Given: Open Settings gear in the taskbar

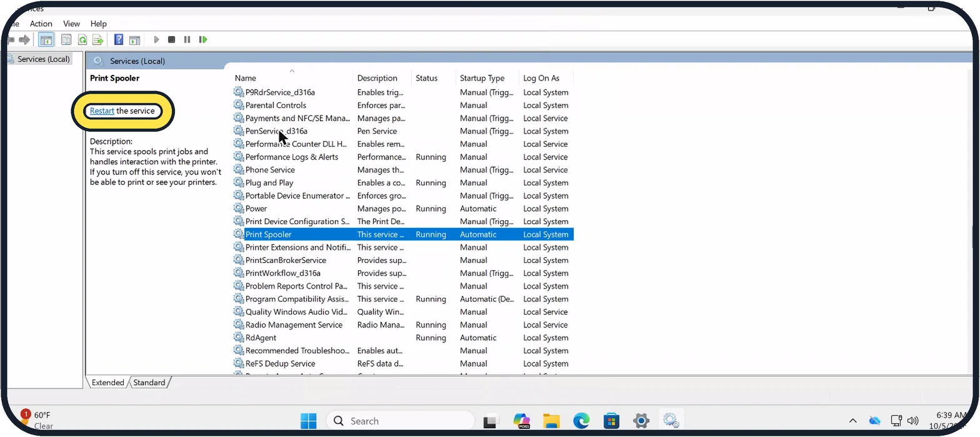Looking at the screenshot, I should [641, 421].
